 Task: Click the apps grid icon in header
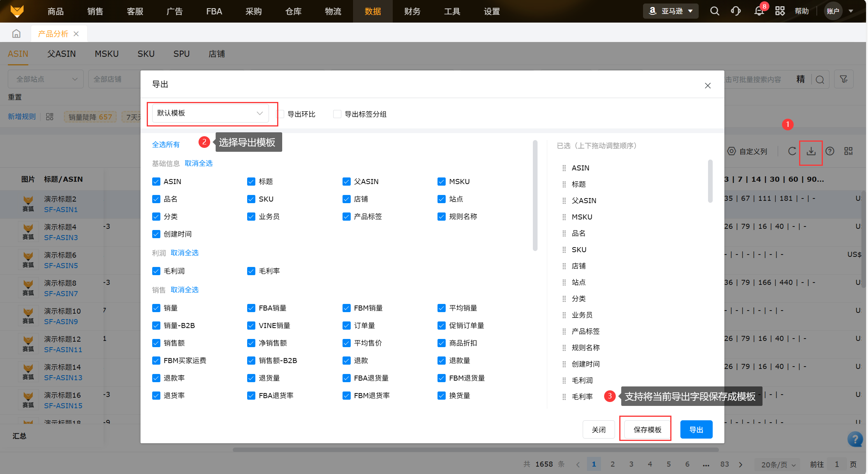click(x=780, y=11)
